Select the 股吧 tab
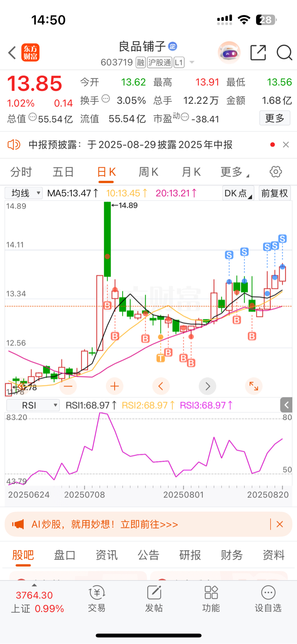Image resolution: width=297 pixels, height=644 pixels. [23, 555]
